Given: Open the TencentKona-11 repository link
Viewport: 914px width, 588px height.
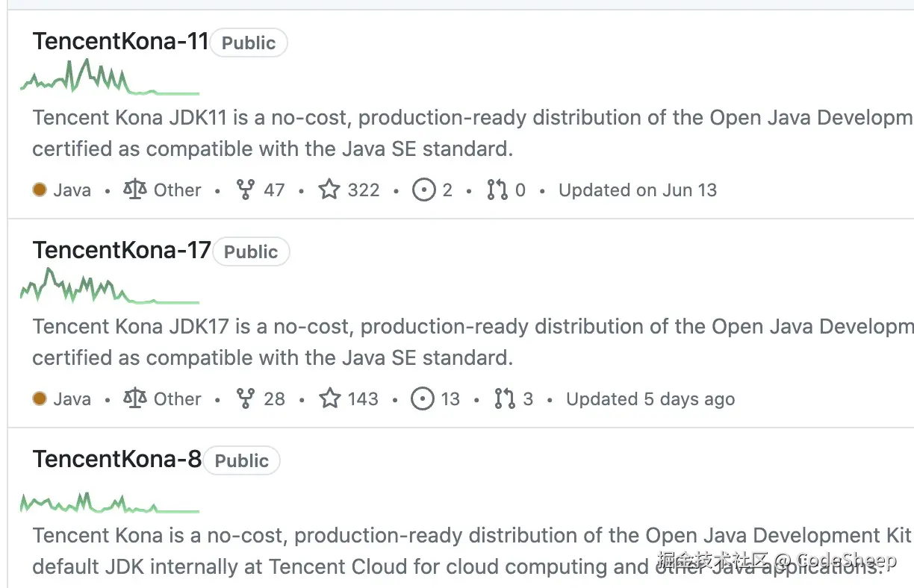Looking at the screenshot, I should pyautogui.click(x=120, y=42).
